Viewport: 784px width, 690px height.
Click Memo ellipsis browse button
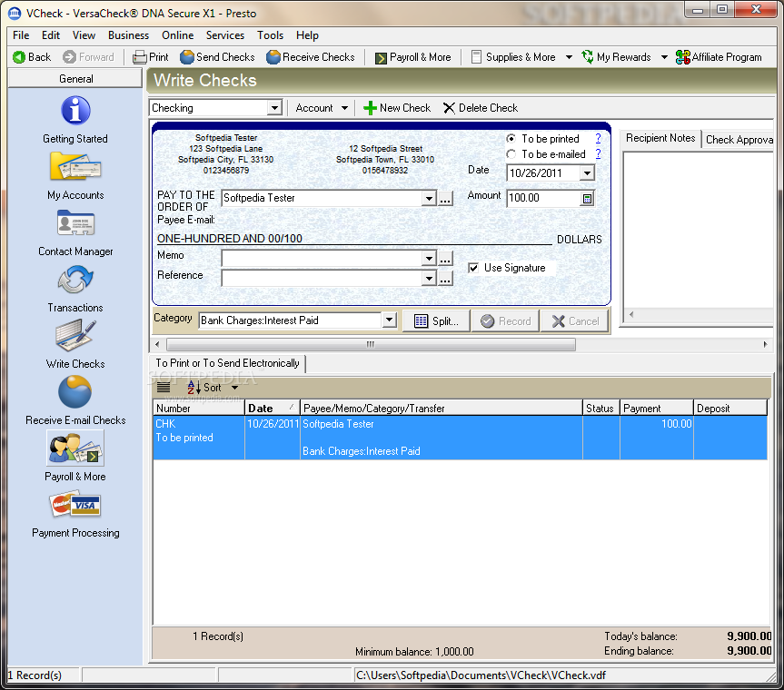pos(445,259)
